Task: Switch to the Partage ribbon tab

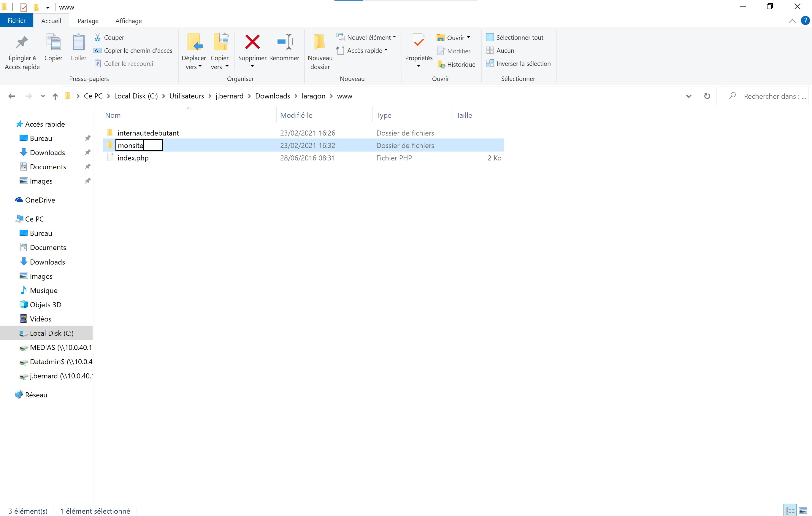Action: [x=88, y=20]
